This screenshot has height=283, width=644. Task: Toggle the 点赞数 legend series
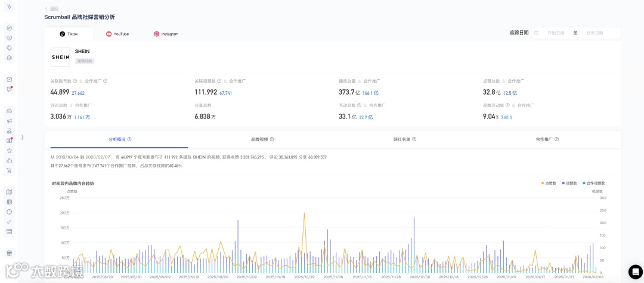coord(549,183)
